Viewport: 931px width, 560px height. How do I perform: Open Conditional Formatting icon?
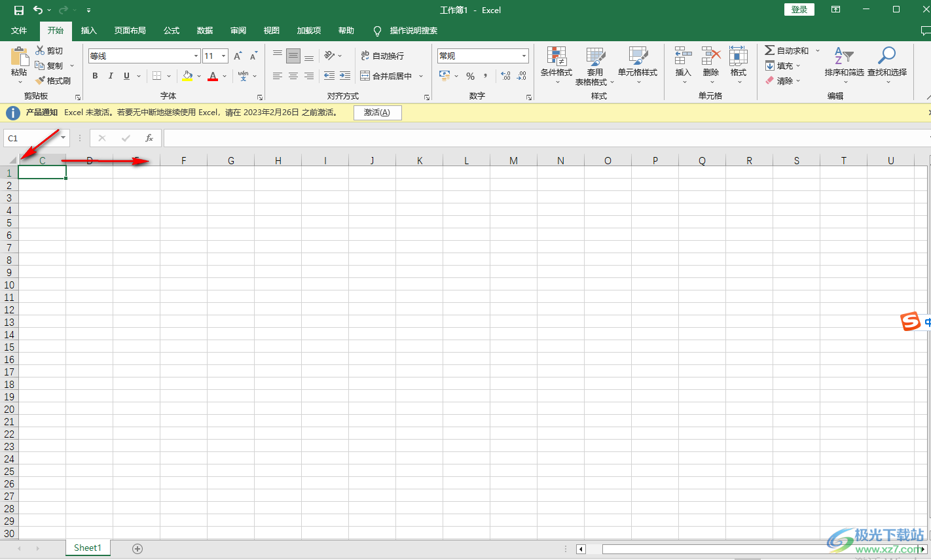[x=557, y=56]
